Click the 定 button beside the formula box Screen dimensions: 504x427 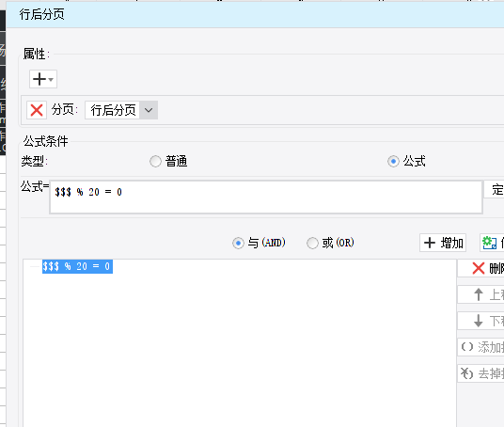495,190
